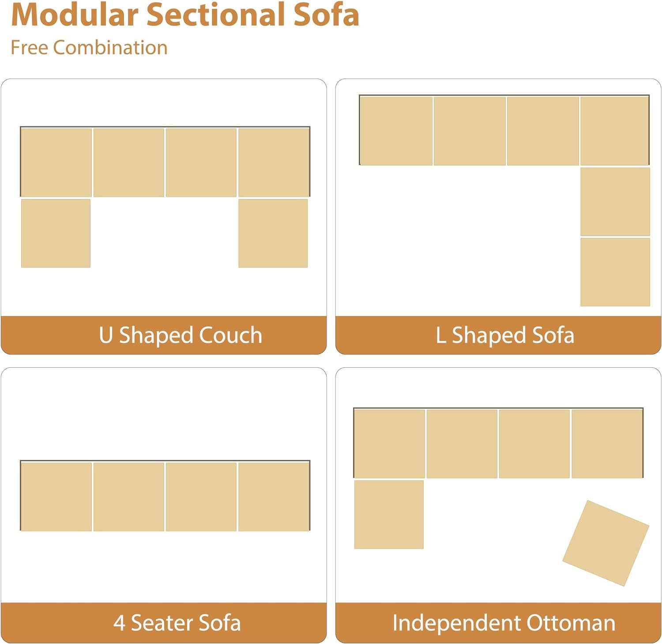Select the rightmost seat of the 4 Seater Sofa

(274, 497)
